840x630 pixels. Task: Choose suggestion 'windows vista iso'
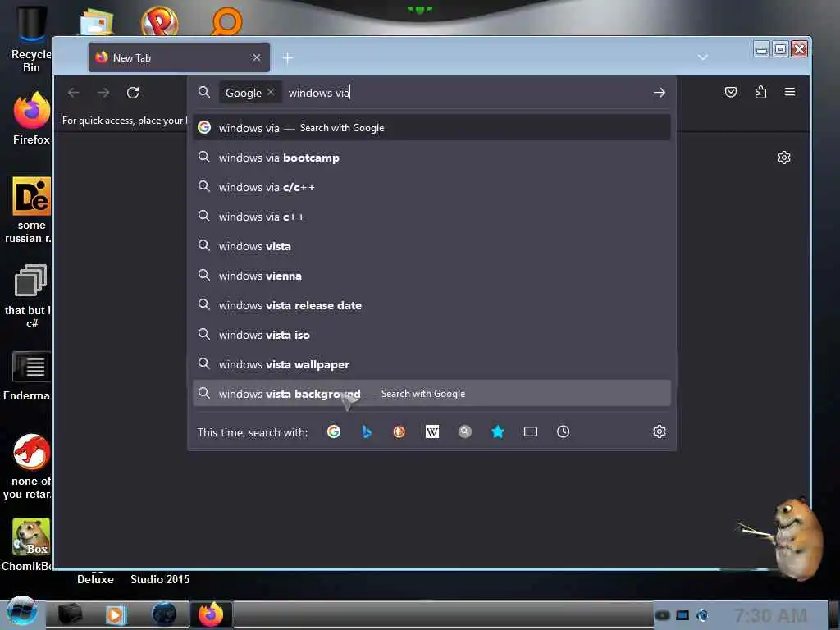coord(431,335)
